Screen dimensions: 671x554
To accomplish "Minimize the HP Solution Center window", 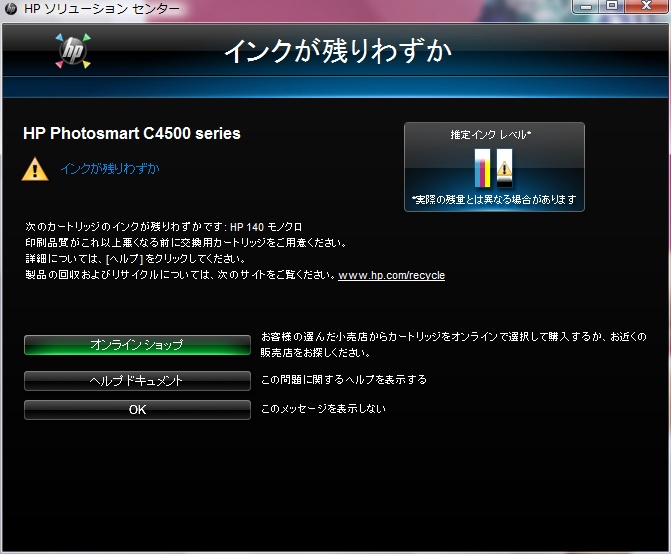I will 586,6.
